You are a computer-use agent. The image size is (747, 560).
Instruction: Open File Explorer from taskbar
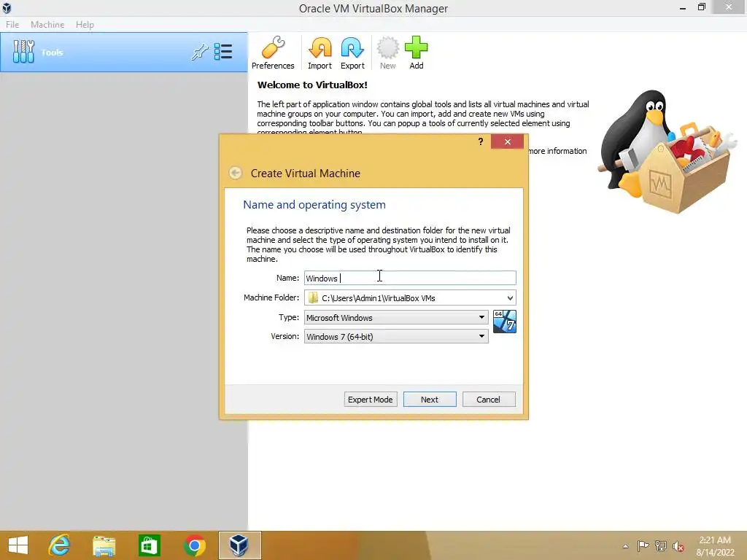(x=104, y=545)
